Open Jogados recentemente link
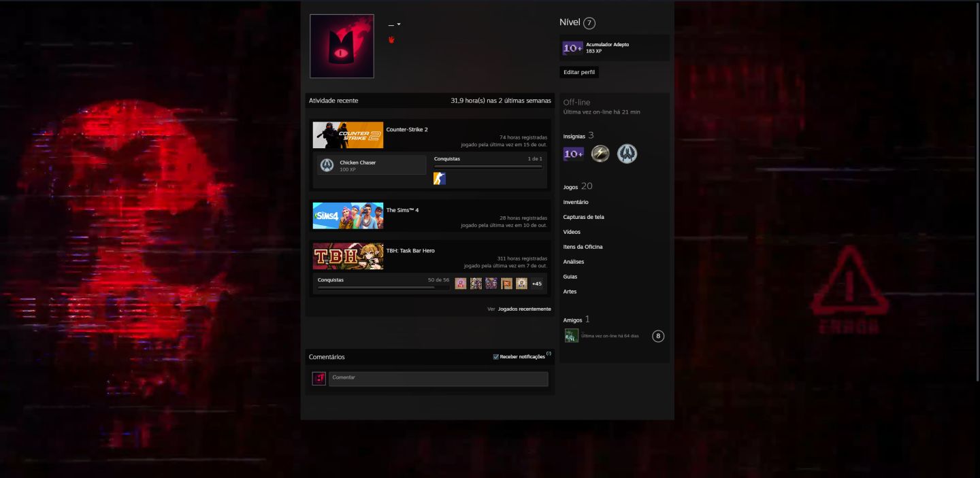This screenshot has height=478, width=980. 524,309
